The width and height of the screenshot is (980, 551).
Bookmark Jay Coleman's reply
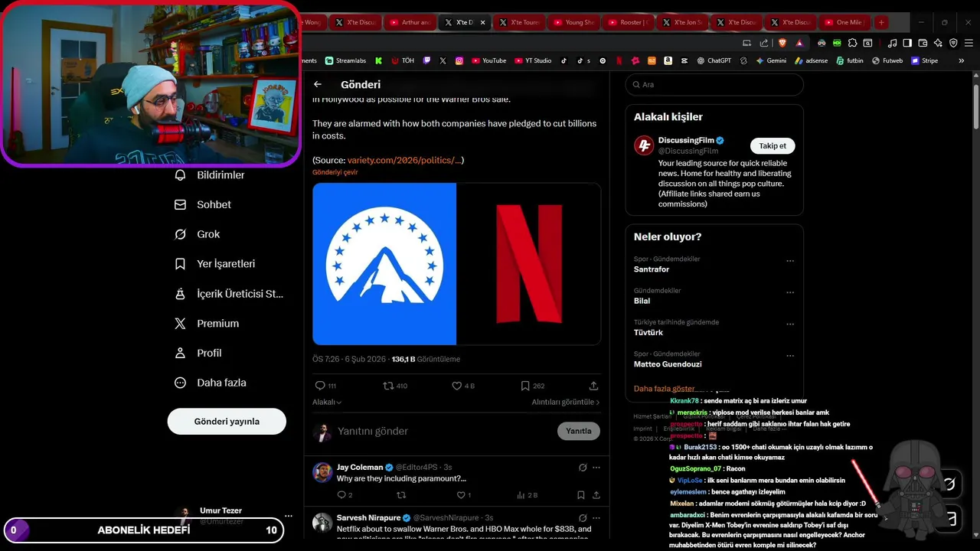click(581, 495)
